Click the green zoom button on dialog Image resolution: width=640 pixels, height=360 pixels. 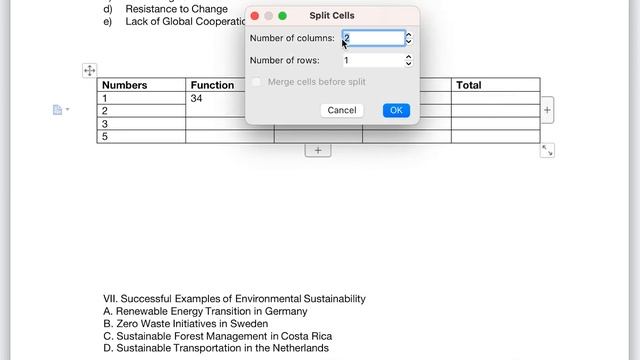pos(282,16)
